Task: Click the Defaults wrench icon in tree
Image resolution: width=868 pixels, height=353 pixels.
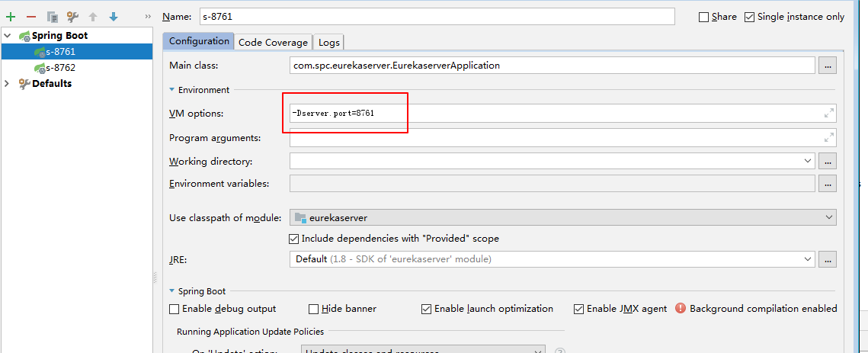Action: (x=24, y=84)
